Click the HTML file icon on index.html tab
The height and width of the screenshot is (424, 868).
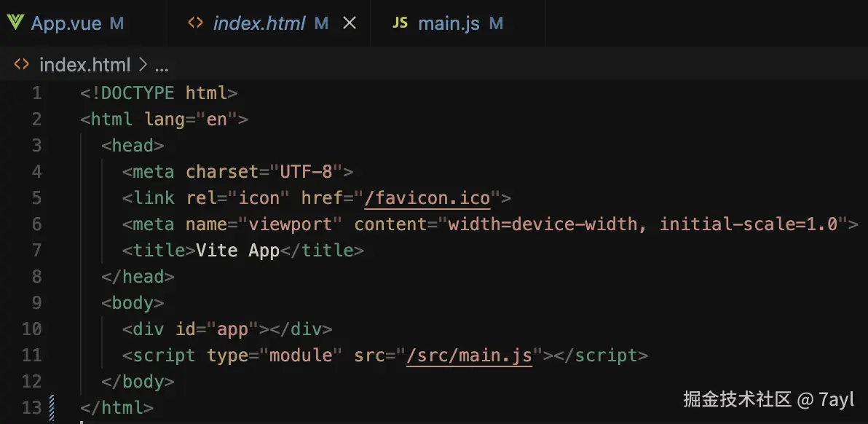[195, 23]
